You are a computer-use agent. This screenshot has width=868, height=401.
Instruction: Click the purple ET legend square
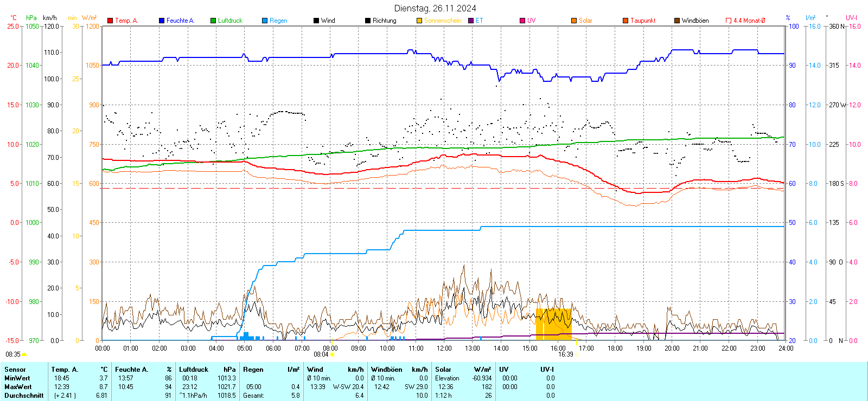point(471,21)
